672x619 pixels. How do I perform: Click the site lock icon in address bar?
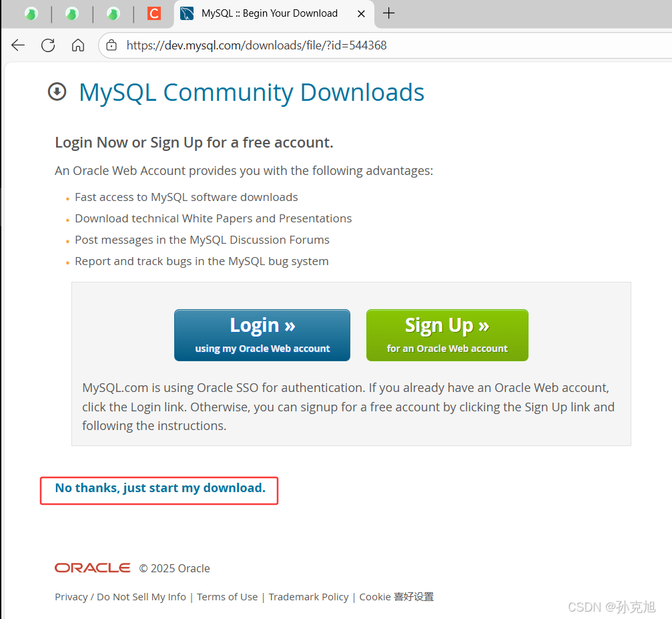point(111,45)
